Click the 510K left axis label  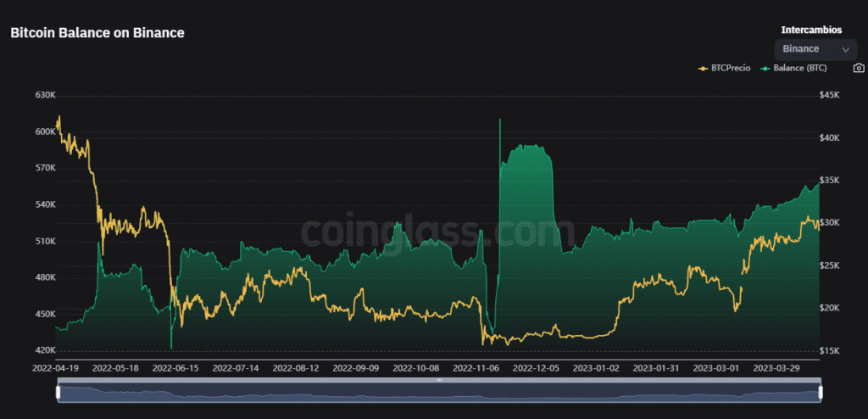tap(46, 242)
